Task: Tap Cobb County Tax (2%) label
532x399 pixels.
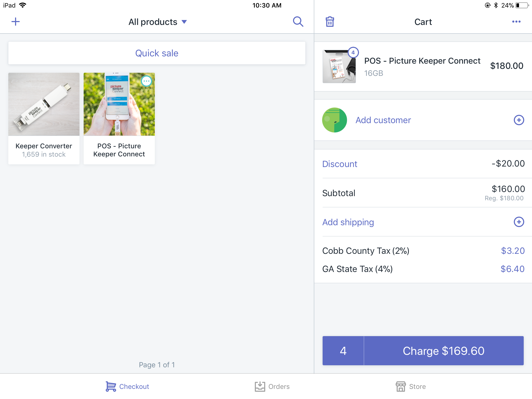Action: 366,251
